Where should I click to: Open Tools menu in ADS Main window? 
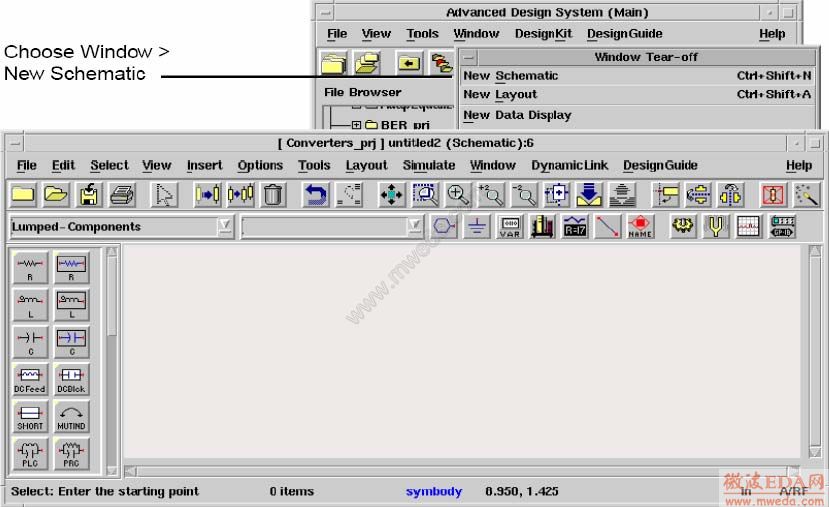pos(422,34)
